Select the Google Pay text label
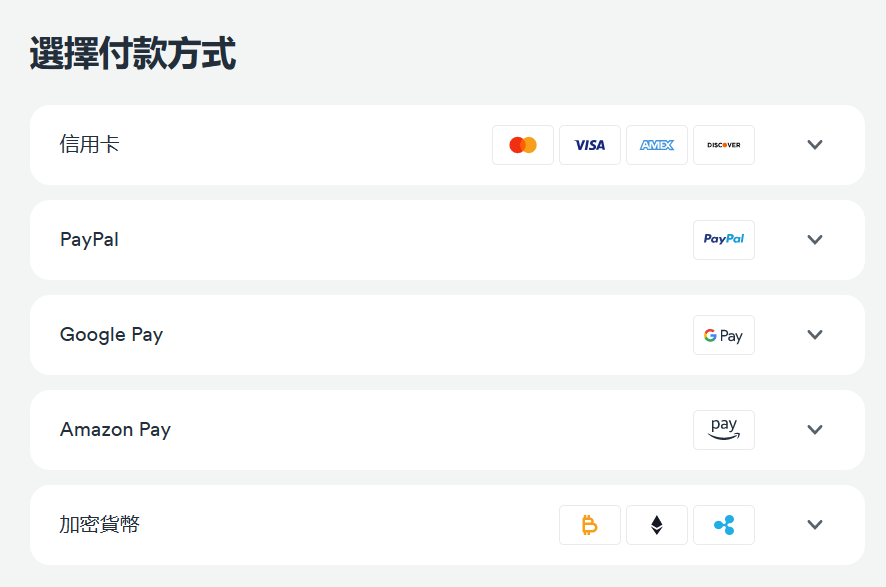Image resolution: width=886 pixels, height=587 pixels. (x=111, y=334)
